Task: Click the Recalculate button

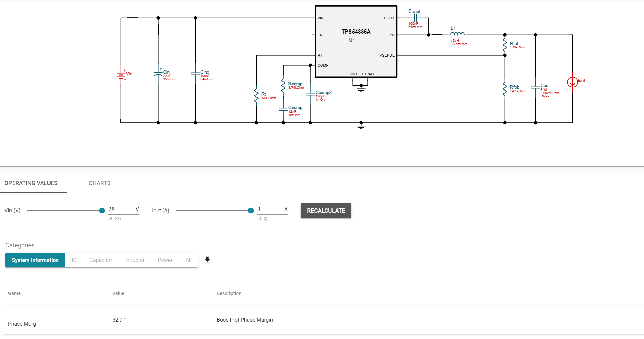Action: pos(326,211)
